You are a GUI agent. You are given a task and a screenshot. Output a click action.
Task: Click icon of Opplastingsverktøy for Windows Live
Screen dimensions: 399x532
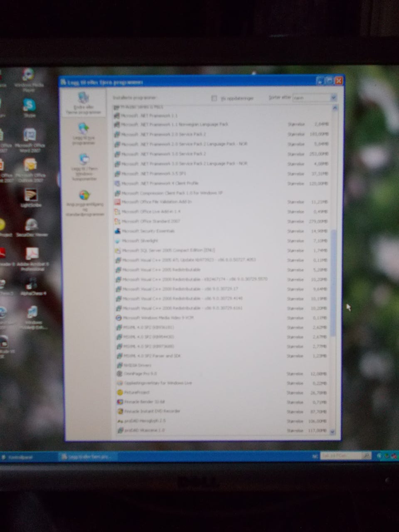[x=119, y=383]
